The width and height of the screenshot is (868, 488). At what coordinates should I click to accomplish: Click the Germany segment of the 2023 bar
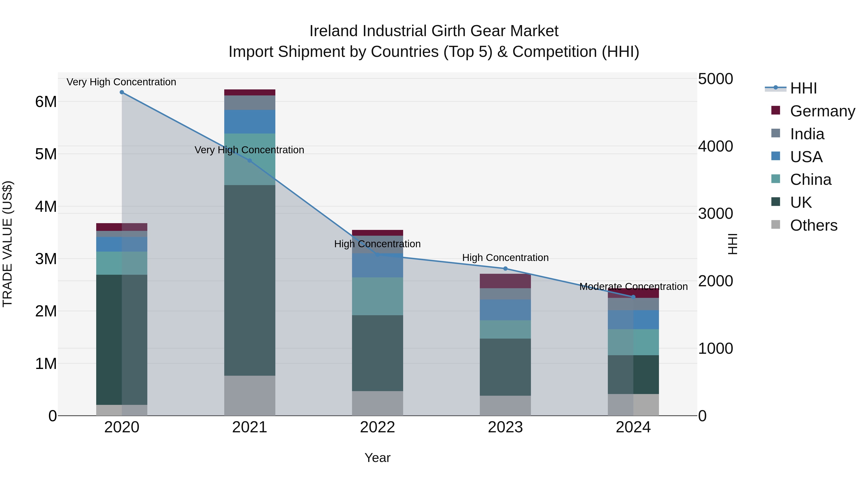505,281
